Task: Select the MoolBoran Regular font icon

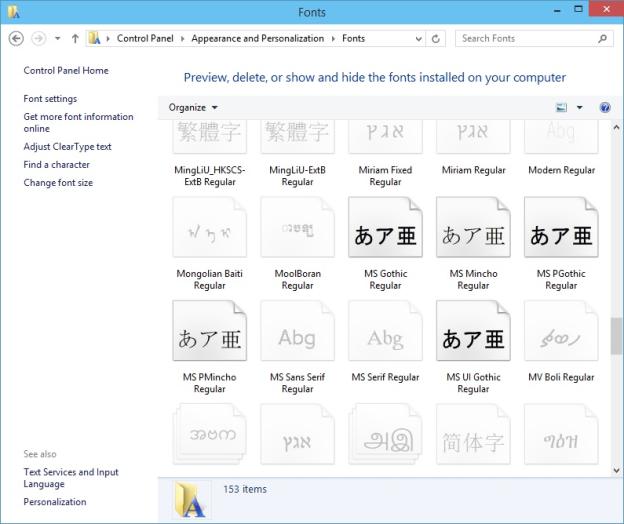Action: pos(297,227)
